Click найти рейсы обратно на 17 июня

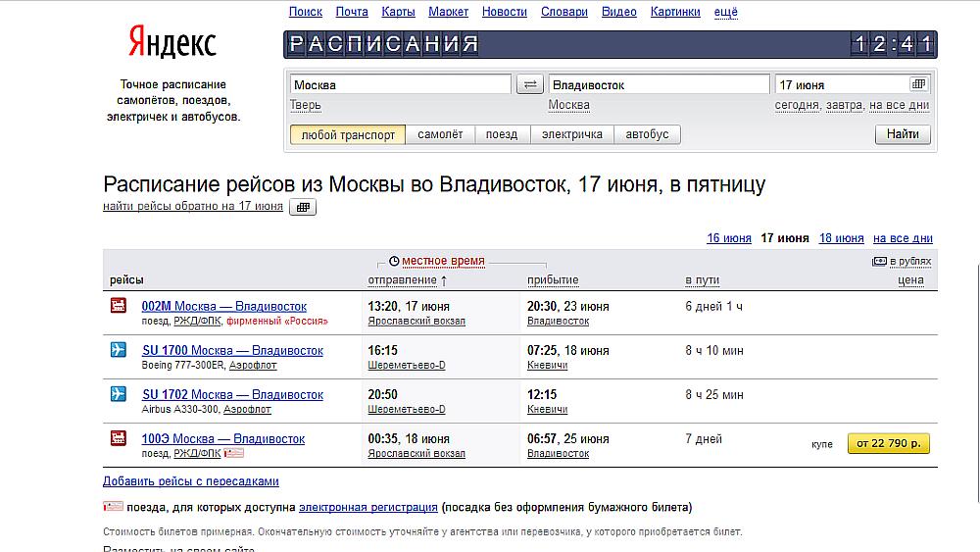(193, 206)
